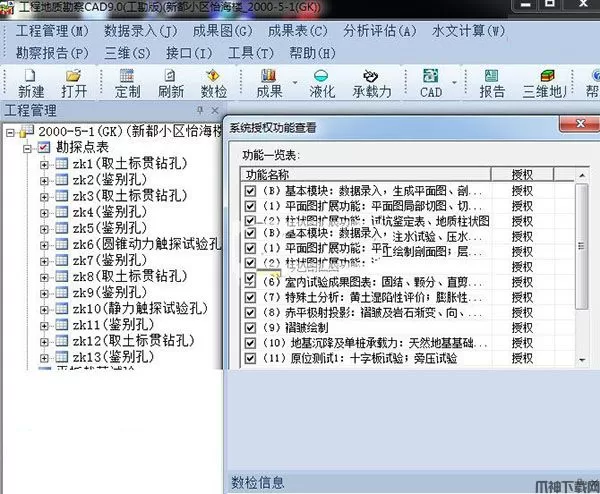The height and width of the screenshot is (494, 600).
Task: Open the 勘察报告(P) menu
Action: [52, 53]
